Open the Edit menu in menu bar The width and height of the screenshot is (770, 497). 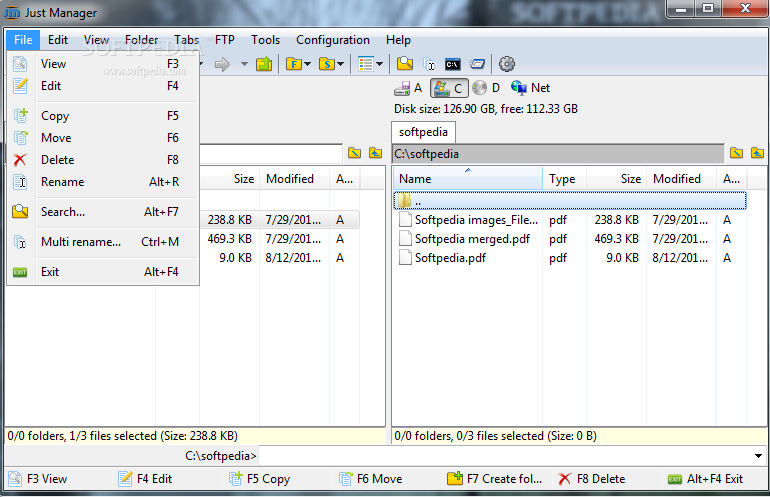(x=58, y=40)
